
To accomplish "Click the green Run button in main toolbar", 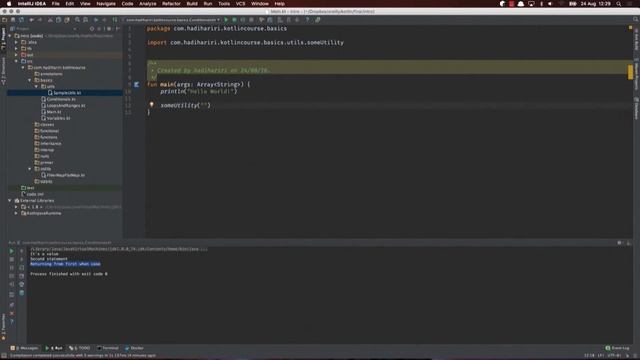I will (226, 20).
